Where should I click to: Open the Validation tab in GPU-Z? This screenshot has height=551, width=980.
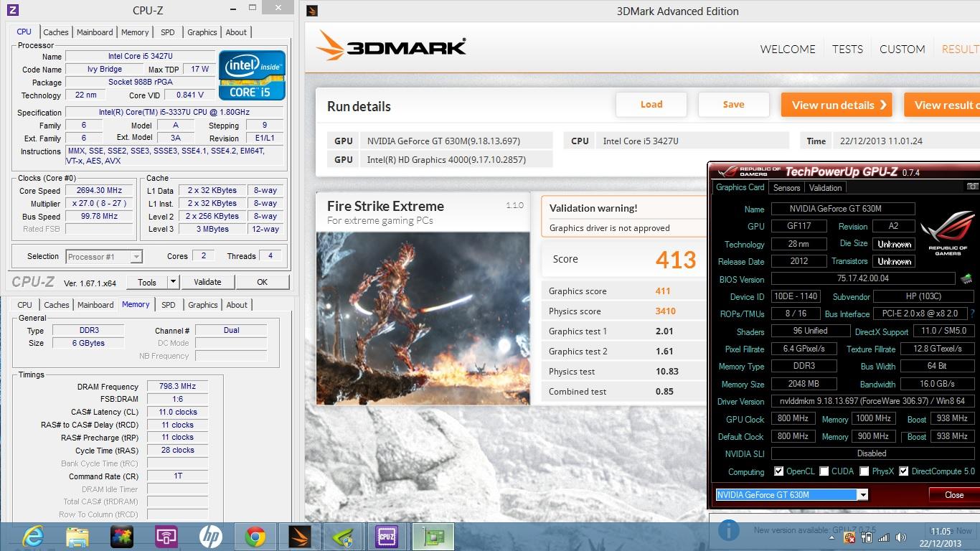pos(825,187)
